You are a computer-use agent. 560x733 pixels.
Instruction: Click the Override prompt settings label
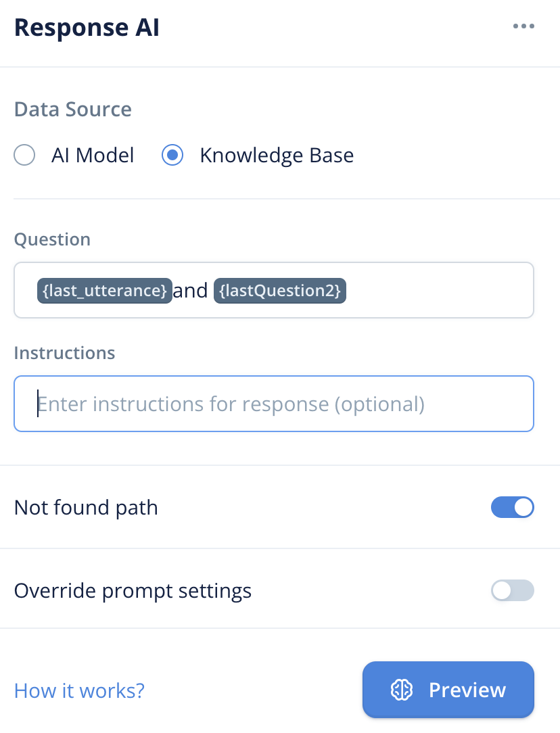(133, 591)
